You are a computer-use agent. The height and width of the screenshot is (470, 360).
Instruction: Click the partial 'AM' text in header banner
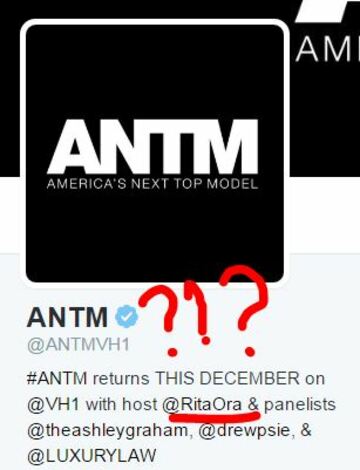(327, 49)
